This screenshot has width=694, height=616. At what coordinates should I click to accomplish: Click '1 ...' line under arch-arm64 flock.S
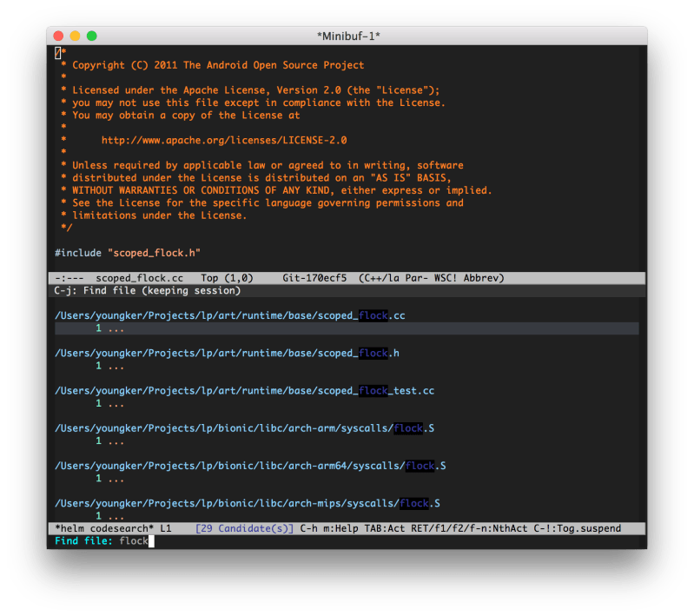tap(109, 479)
